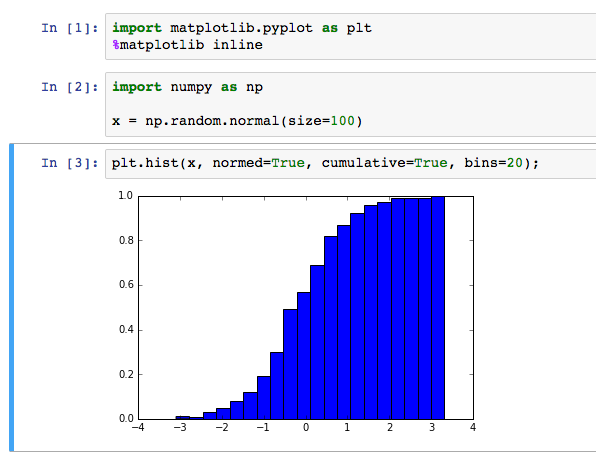This screenshot has width=596, height=461.
Task: Click the 0.4 y-axis tick label
Action: 126,330
